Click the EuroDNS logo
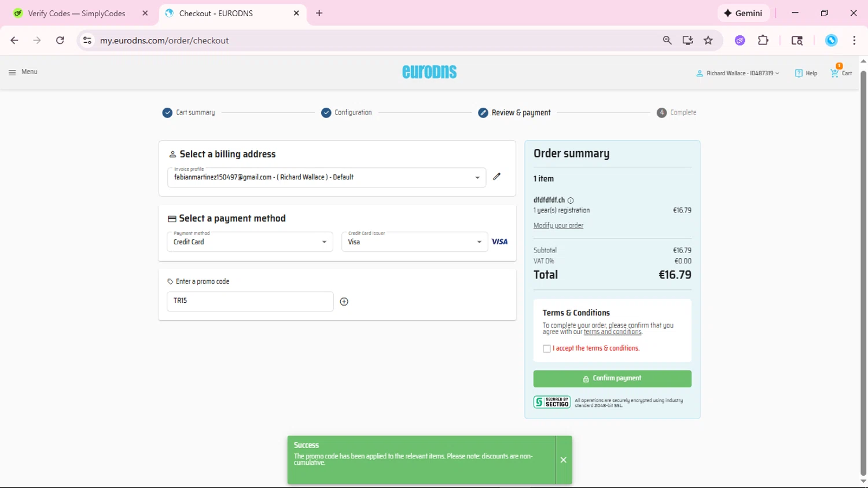The height and width of the screenshot is (488, 868). [429, 72]
